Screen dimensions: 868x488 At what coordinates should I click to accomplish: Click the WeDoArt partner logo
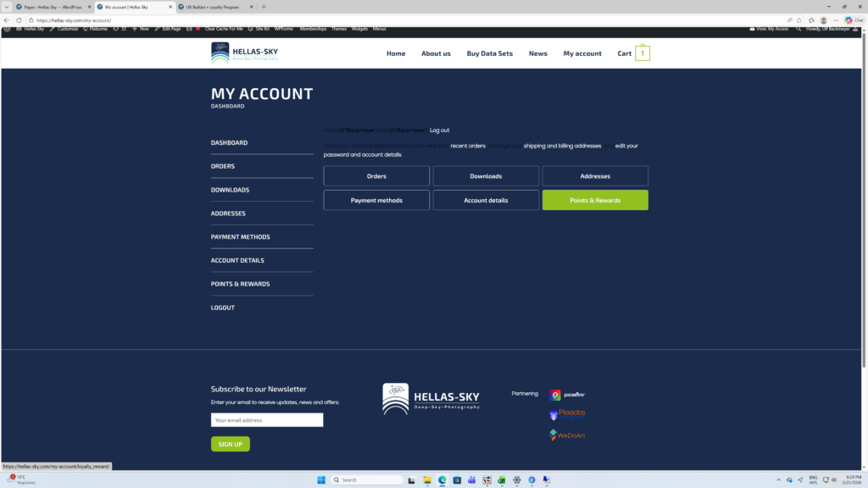[x=567, y=435]
